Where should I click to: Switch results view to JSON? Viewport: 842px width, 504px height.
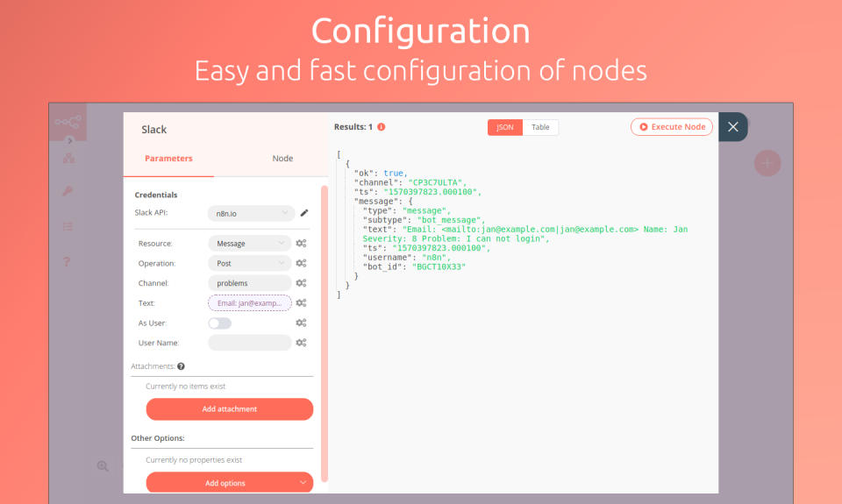click(x=505, y=127)
